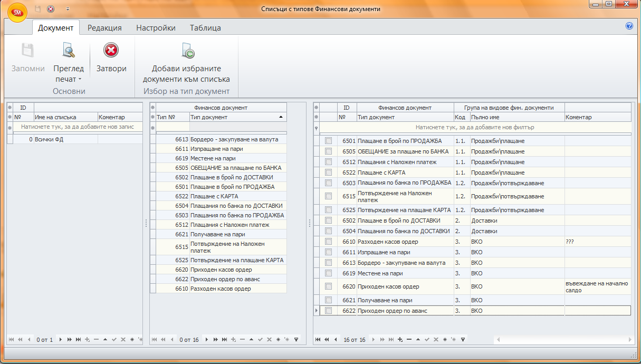Click the save icon in quick access toolbar
The height and width of the screenshot is (364, 641).
point(38,9)
